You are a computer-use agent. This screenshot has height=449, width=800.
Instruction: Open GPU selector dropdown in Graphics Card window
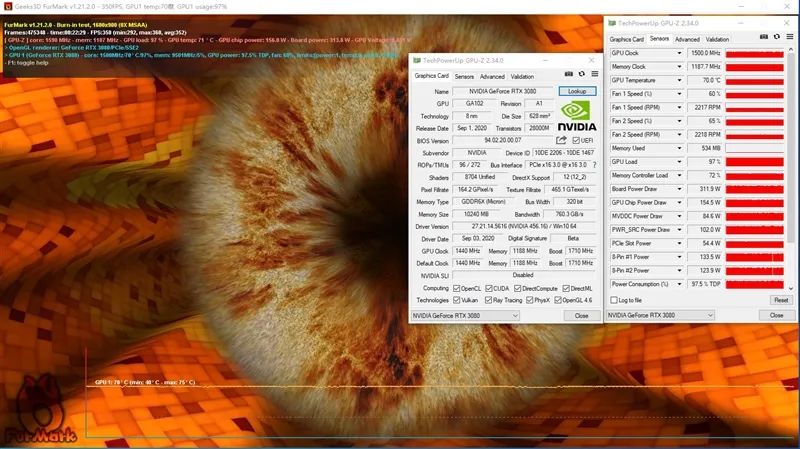coord(465,315)
